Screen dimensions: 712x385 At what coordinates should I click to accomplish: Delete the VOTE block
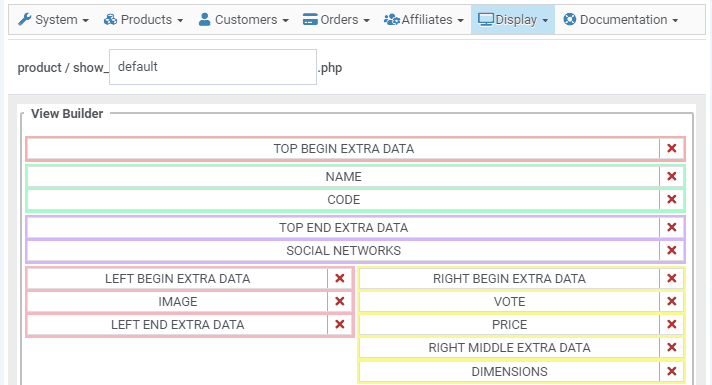(x=672, y=301)
